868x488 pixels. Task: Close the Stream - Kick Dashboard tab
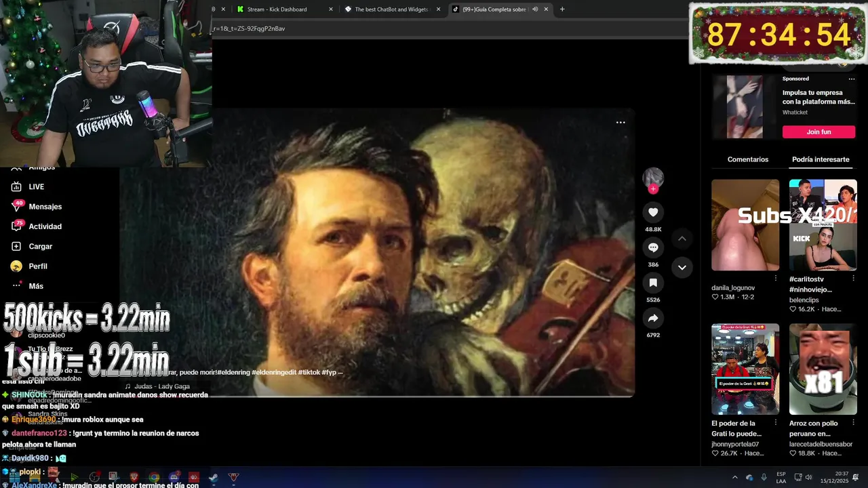(331, 9)
